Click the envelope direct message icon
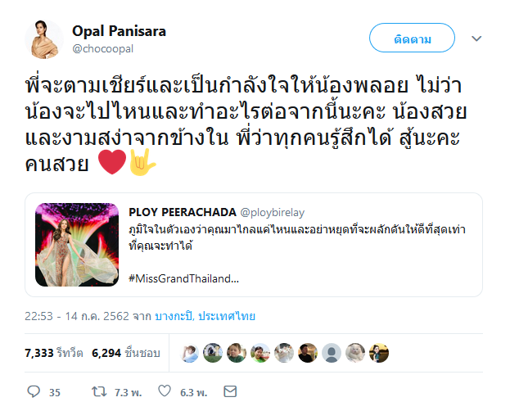Screen dimensions: 510x420 pyautogui.click(x=230, y=392)
